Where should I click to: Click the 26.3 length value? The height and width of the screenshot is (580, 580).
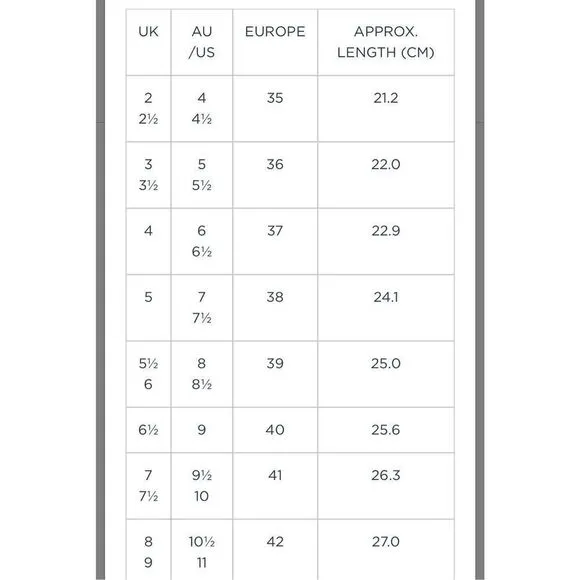386,475
